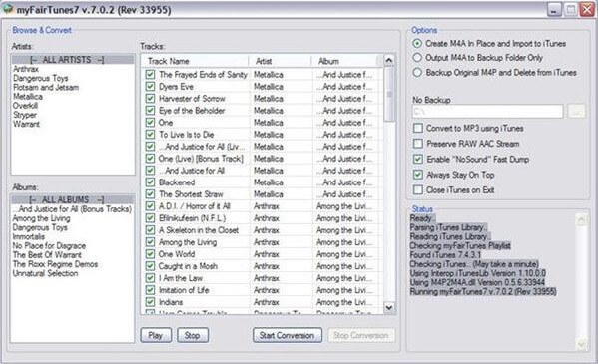Click the myFairTunes7 title bar app icon
Viewport: 598px width, 364px height.
(x=8, y=9)
